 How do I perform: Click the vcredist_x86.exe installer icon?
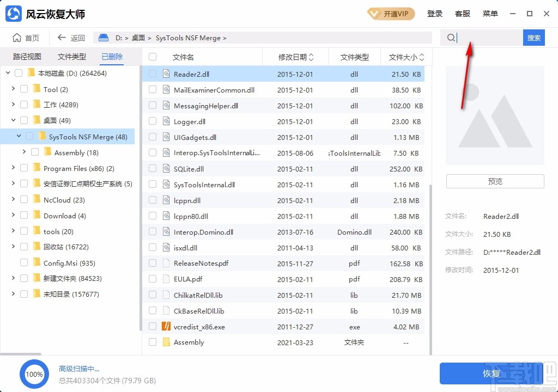tap(166, 326)
